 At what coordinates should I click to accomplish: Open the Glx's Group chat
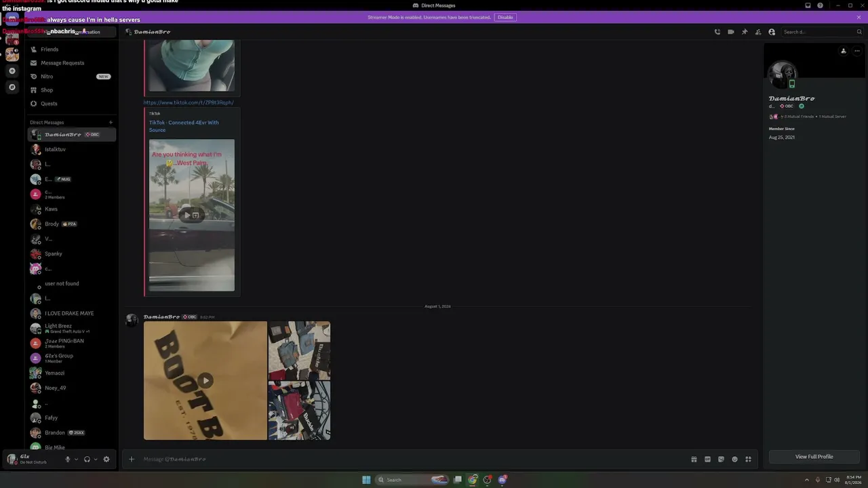click(x=71, y=358)
